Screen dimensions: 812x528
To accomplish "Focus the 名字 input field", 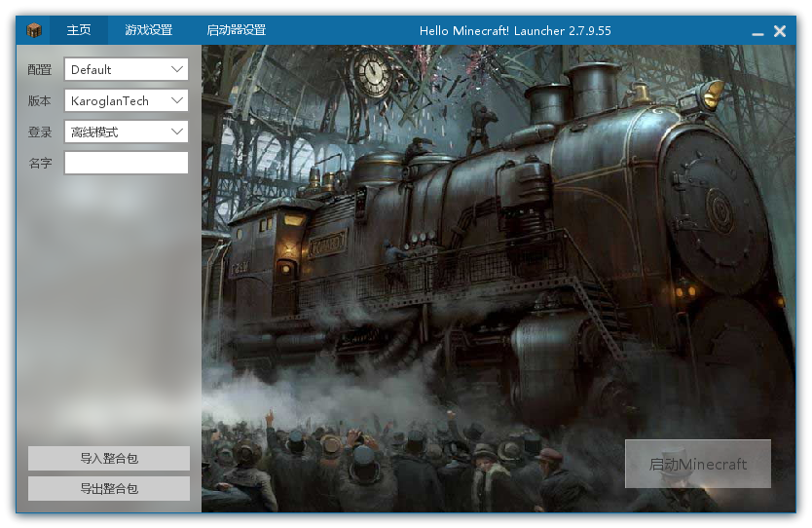I will click(x=126, y=163).
